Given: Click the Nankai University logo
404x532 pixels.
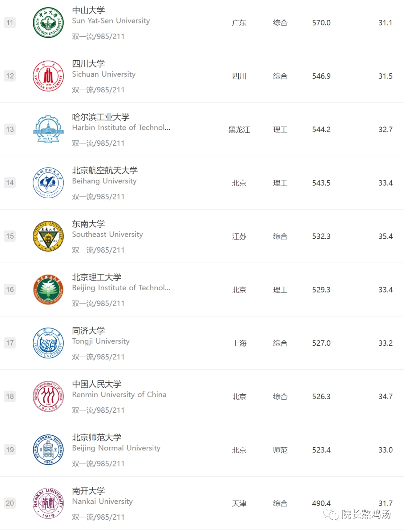Looking at the screenshot, I should point(48,503).
